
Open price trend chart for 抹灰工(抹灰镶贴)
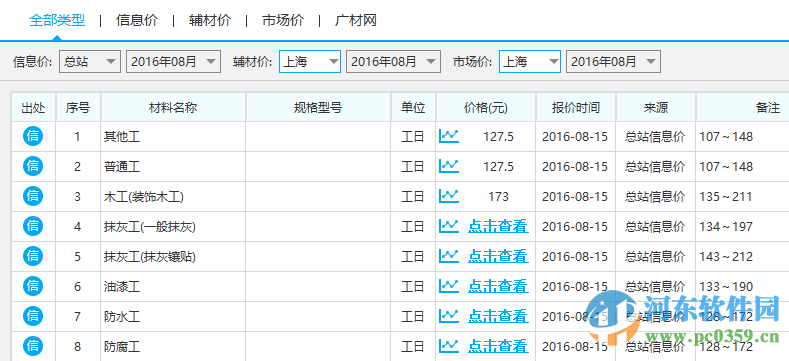(x=449, y=256)
